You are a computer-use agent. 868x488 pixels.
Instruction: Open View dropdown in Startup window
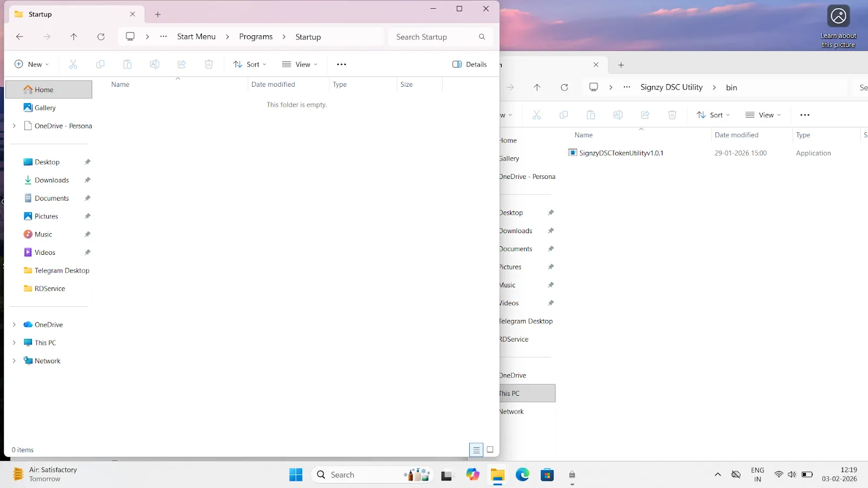(300, 65)
